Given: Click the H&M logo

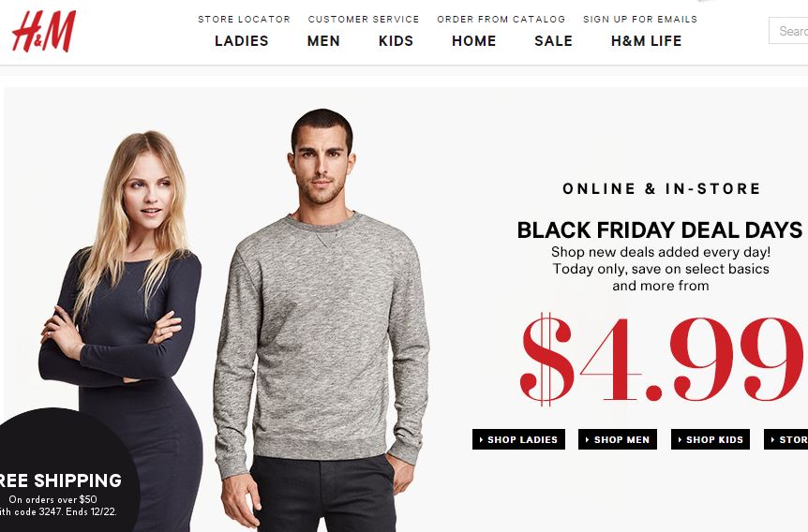Looking at the screenshot, I should 44,31.
